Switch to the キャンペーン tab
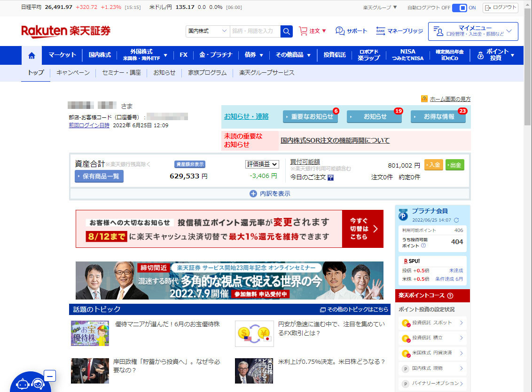This screenshot has width=532, height=392. pos(73,73)
